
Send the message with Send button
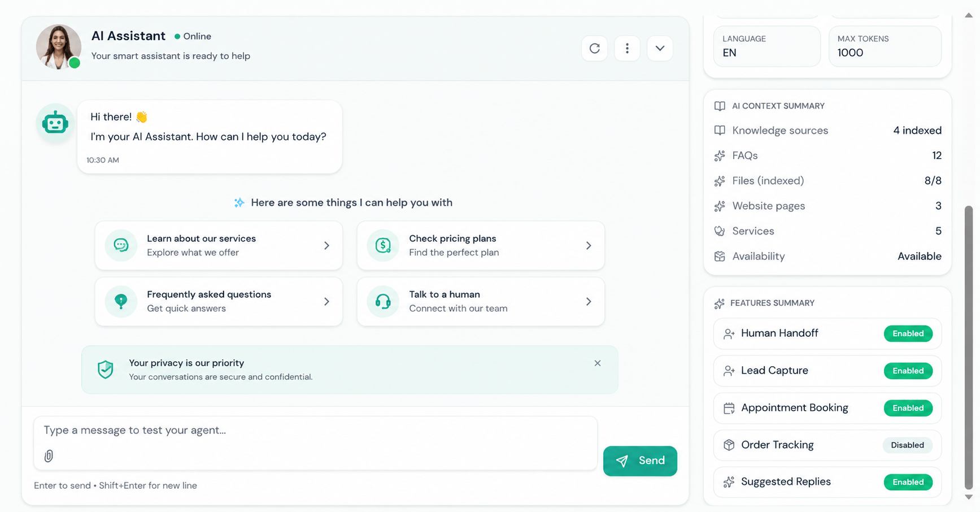pyautogui.click(x=640, y=461)
